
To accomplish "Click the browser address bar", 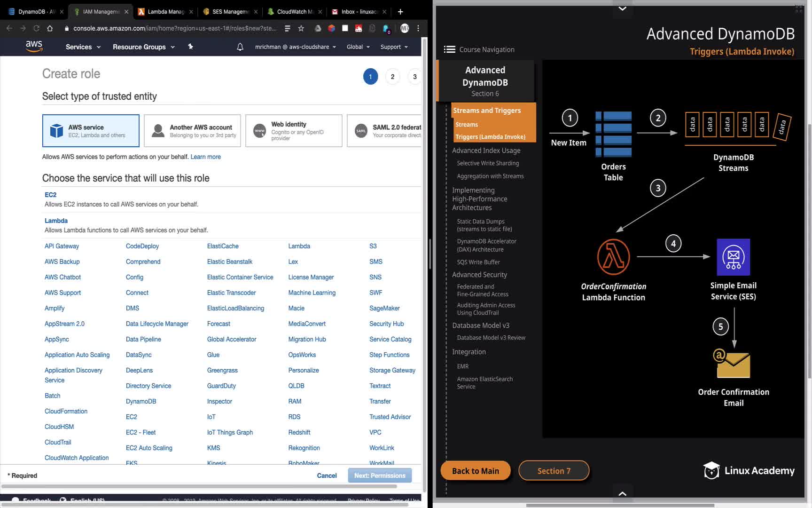I will pyautogui.click(x=175, y=28).
